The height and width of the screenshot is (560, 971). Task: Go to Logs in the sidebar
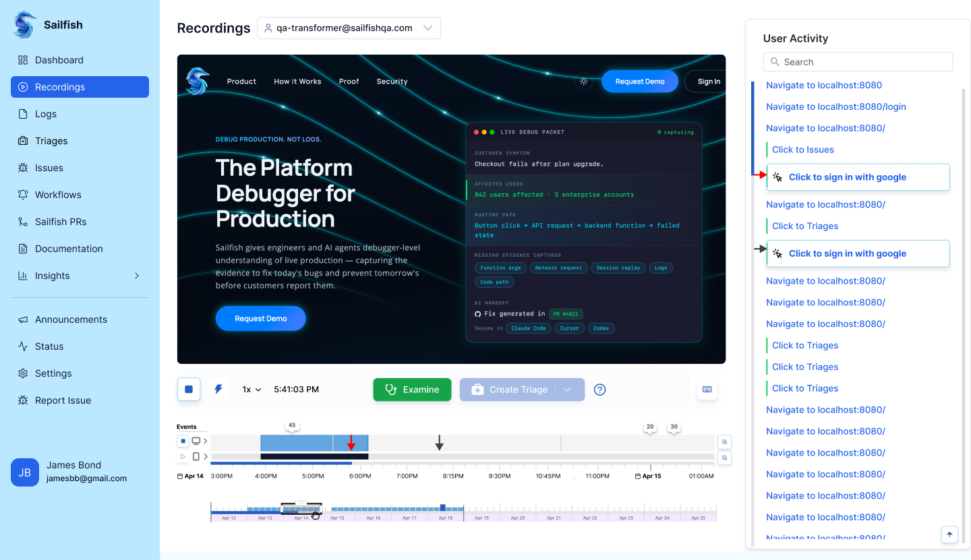[80, 114]
